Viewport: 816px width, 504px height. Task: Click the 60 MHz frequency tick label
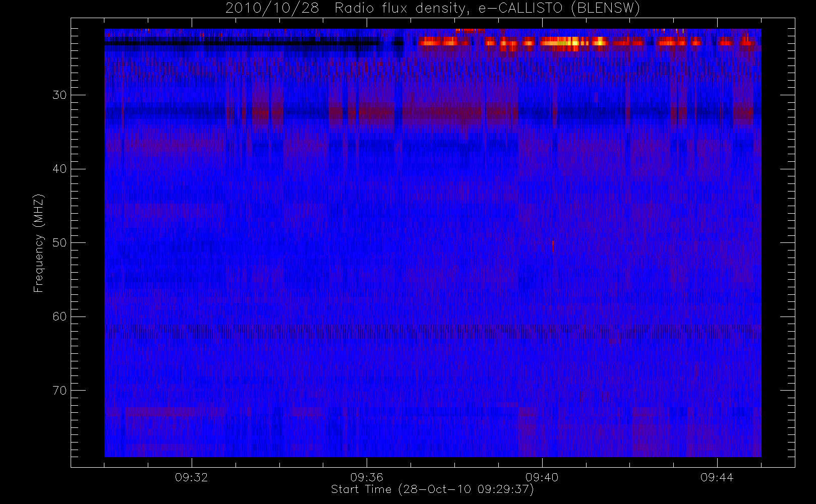[60, 317]
